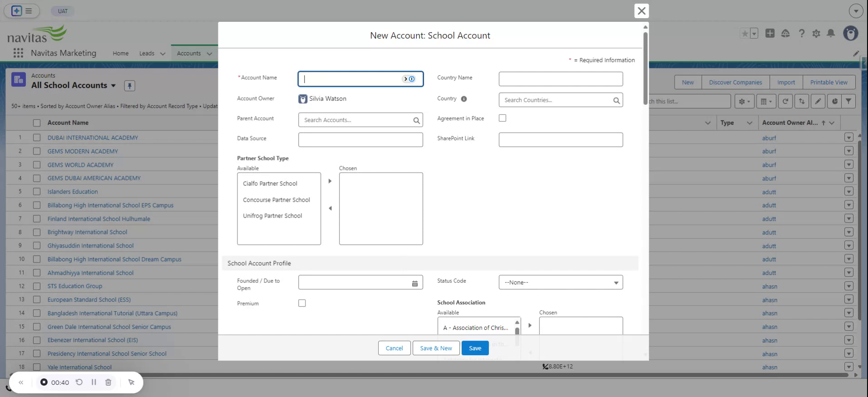The image size is (868, 397).
Task: Toggle the Agreement in Place checkbox
Action: coord(503,118)
